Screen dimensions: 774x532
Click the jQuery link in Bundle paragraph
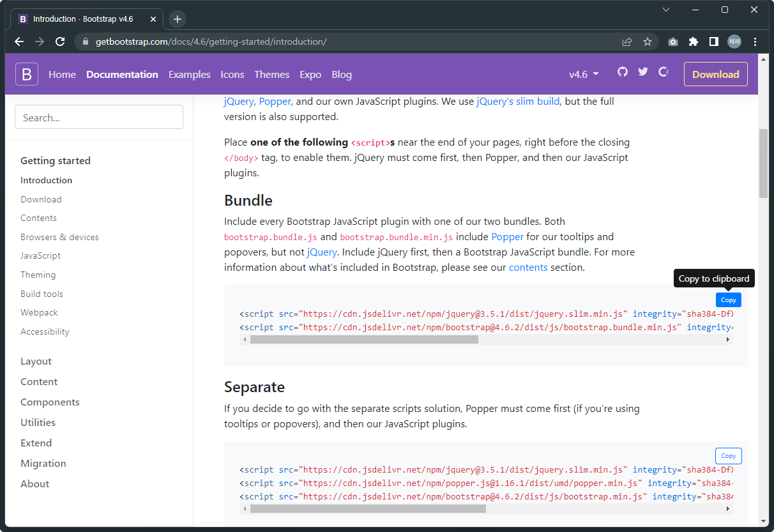coord(322,252)
